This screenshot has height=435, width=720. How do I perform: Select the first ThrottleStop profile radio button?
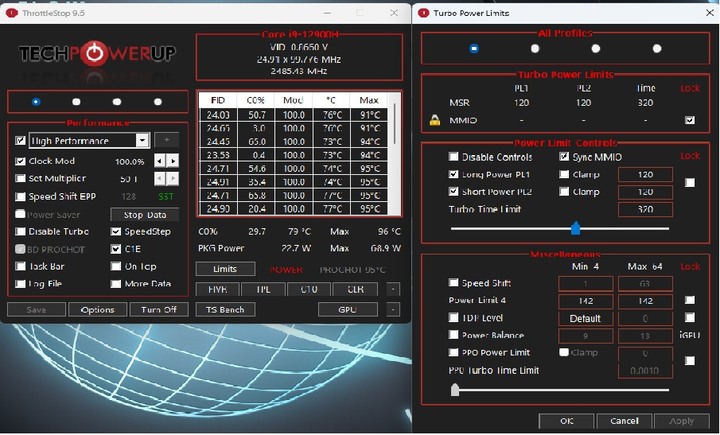tap(36, 102)
